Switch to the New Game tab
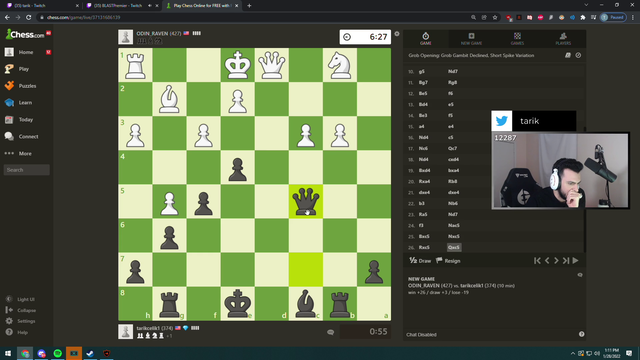 click(x=471, y=39)
